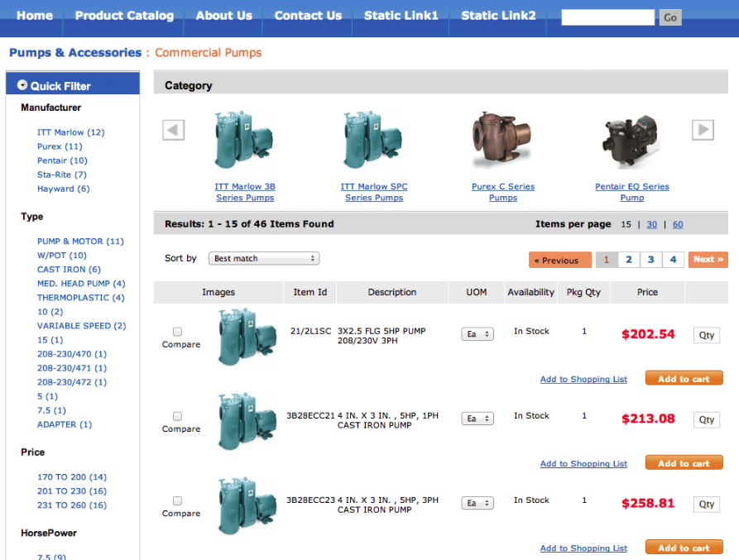Filter type PUMP & MOTOR (11)
Screen dimensions: 739x560
(x=80, y=242)
